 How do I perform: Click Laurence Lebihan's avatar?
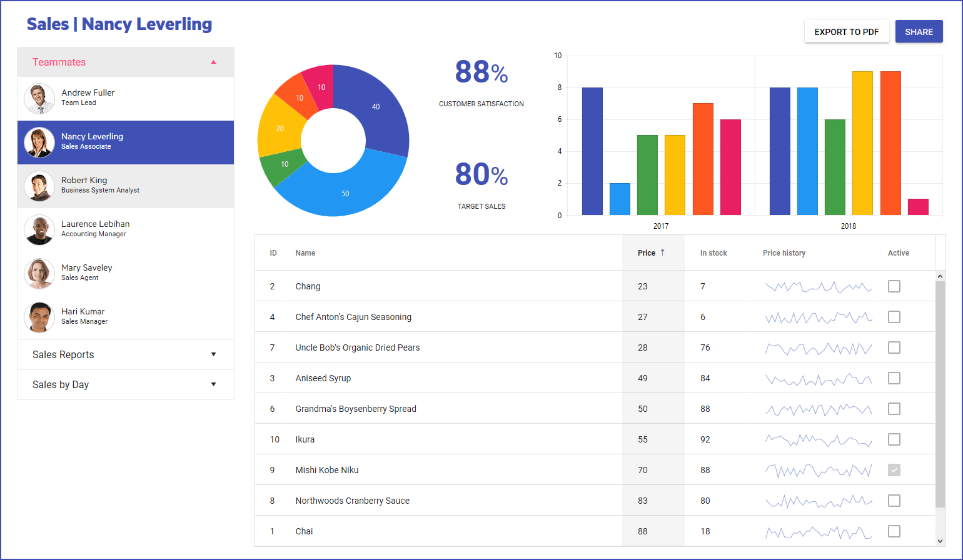39,230
